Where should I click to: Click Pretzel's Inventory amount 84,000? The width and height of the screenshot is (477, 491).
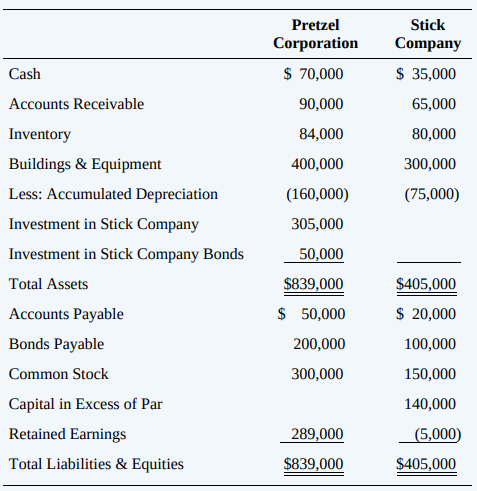[321, 134]
